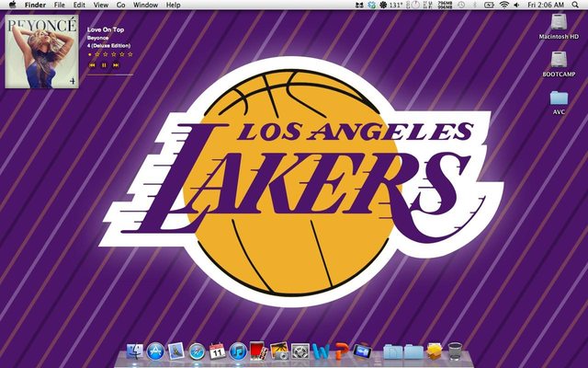Click the Bluetooth menu bar icon
This screenshot has height=368, width=588.
[x=474, y=5]
